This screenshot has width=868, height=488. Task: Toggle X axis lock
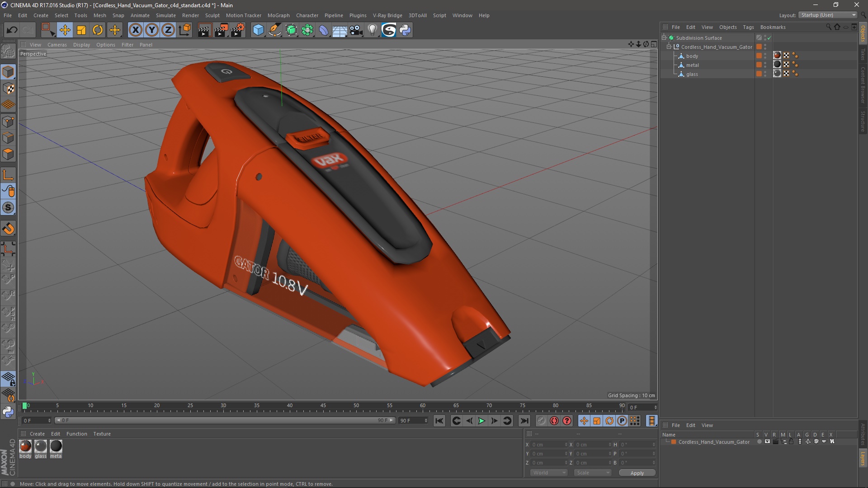(x=135, y=30)
